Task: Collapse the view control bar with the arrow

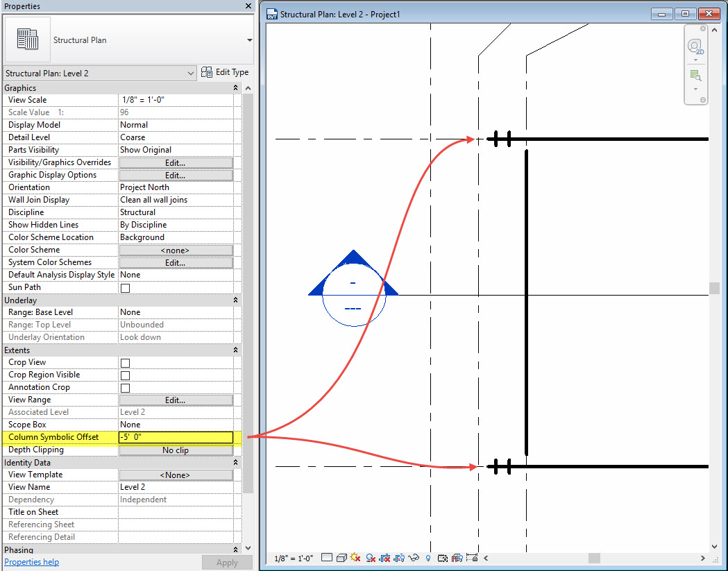Action: click(485, 557)
